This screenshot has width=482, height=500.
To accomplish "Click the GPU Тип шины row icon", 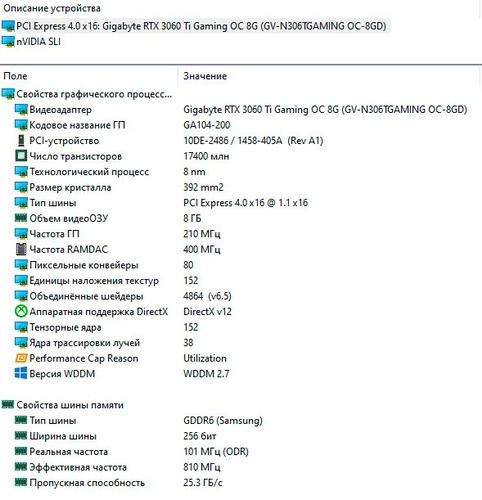I will pos(21,203).
